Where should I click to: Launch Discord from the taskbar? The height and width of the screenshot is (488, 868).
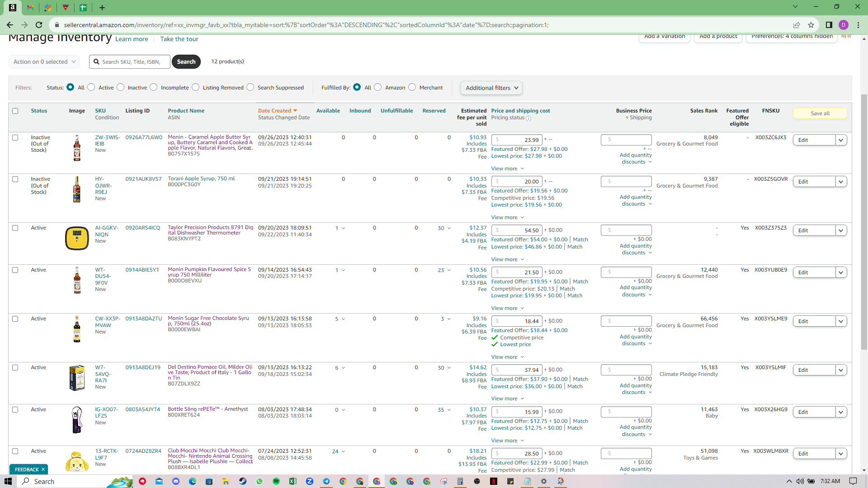[176, 481]
